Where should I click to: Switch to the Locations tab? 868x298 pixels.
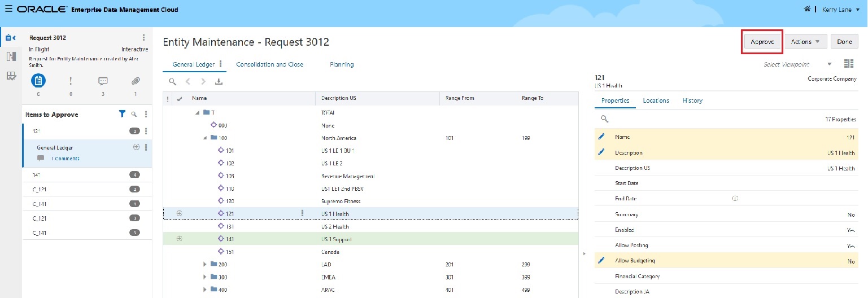point(656,100)
